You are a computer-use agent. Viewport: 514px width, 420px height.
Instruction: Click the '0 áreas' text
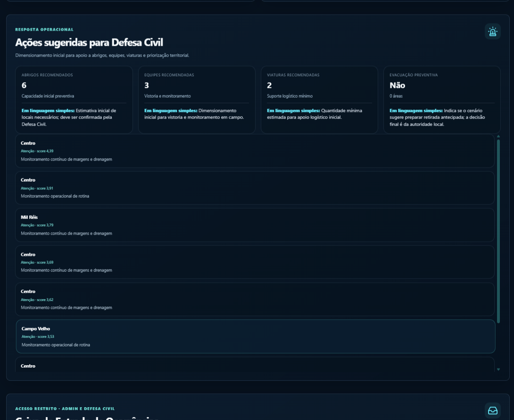(x=396, y=96)
